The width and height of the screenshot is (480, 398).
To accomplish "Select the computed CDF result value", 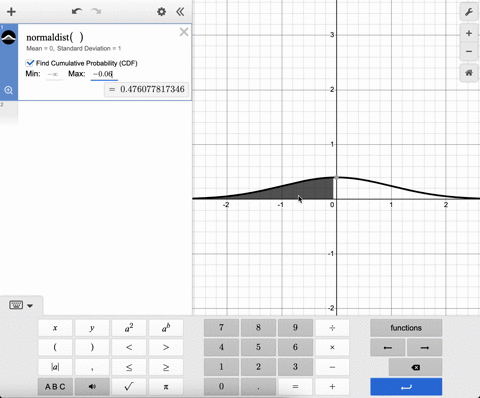I will 147,89.
